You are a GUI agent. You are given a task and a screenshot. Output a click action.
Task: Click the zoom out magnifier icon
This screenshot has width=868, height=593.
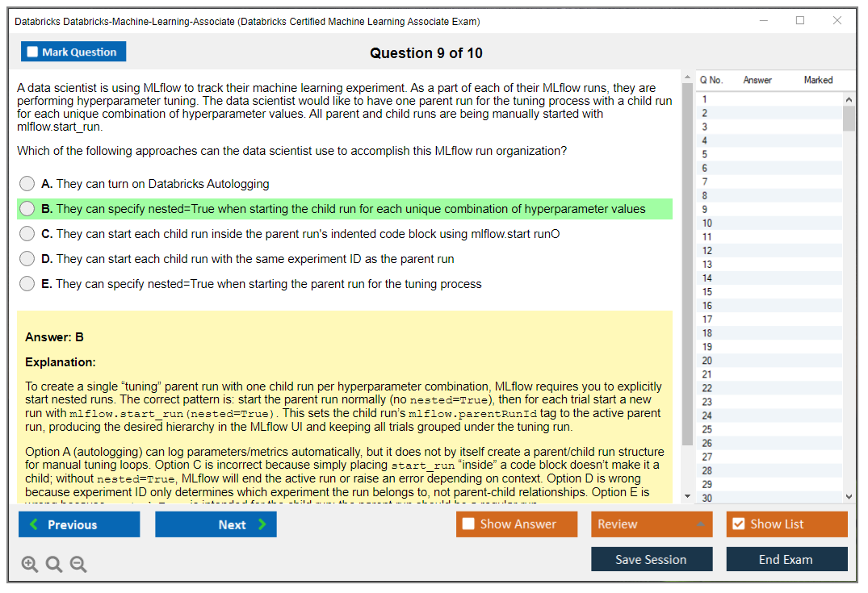click(78, 564)
